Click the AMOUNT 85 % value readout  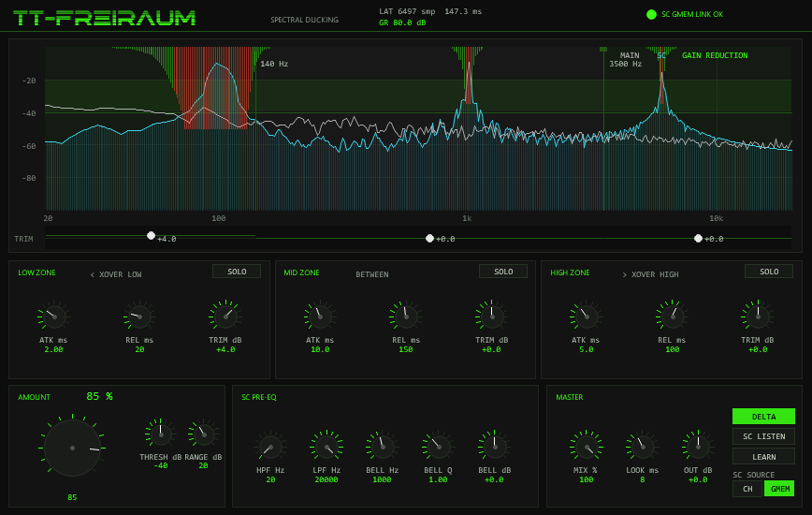[99, 396]
